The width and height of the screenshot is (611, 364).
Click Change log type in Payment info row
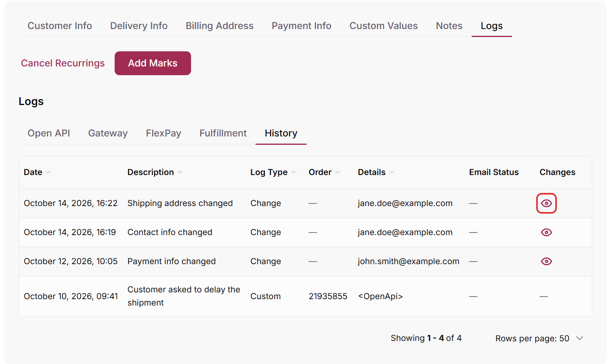pos(265,261)
